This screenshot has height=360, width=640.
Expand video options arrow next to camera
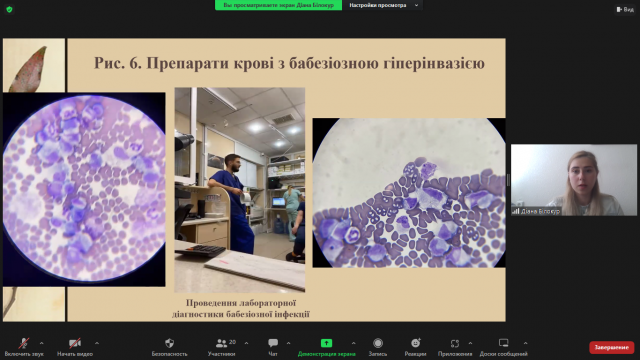tap(97, 343)
